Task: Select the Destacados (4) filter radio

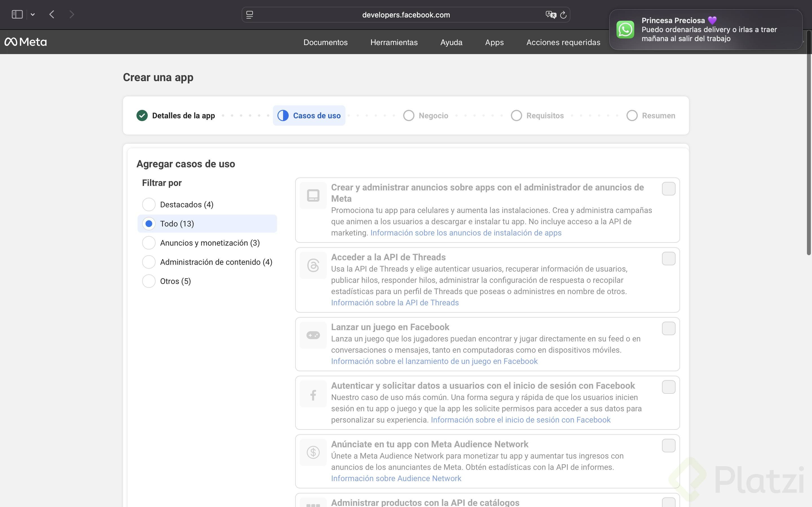Action: coord(149,204)
